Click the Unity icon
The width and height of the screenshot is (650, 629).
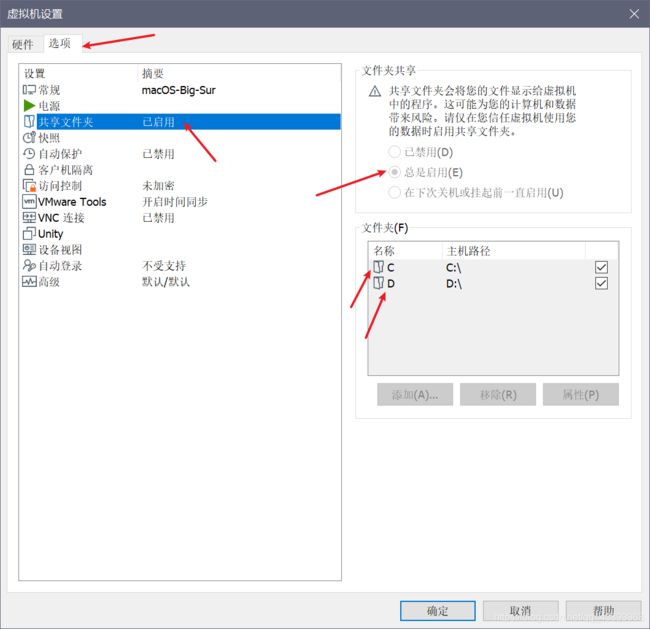click(29, 233)
